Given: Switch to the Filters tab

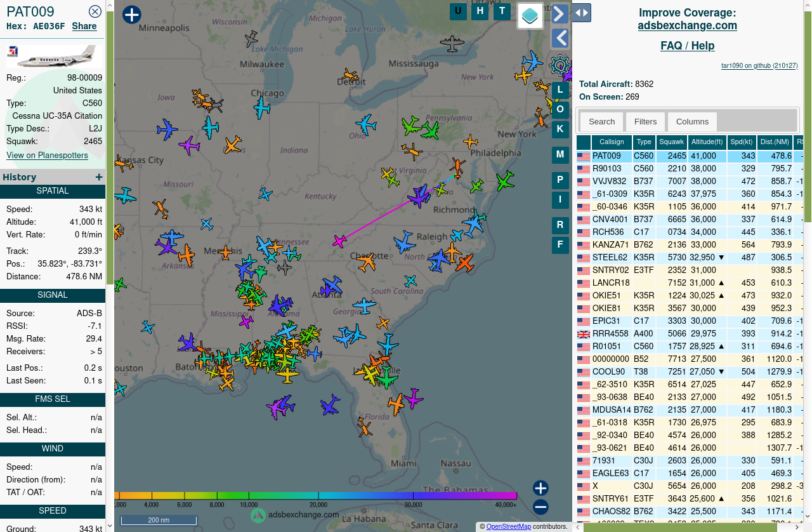Looking at the screenshot, I should [x=646, y=121].
